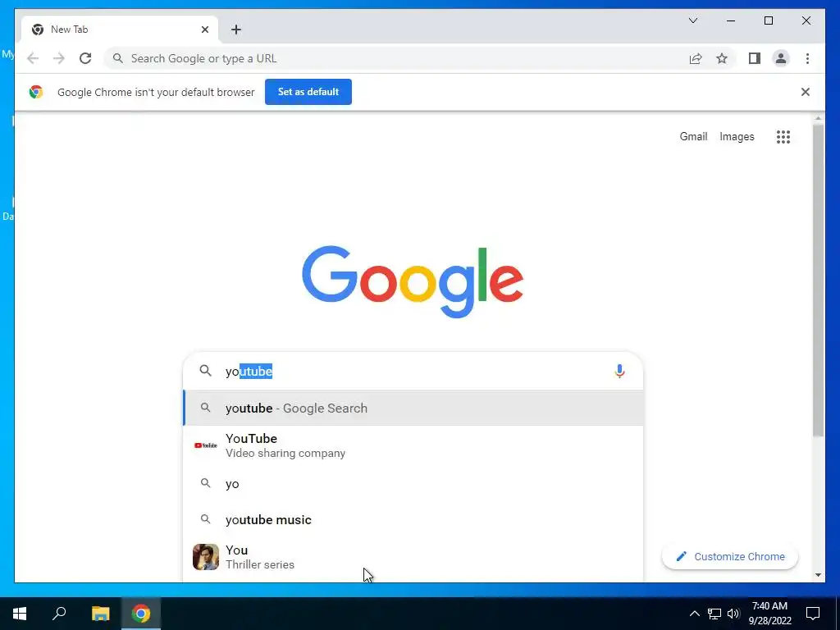Open the network status tray icon
Viewport: 840px width, 630px height.
[714, 614]
